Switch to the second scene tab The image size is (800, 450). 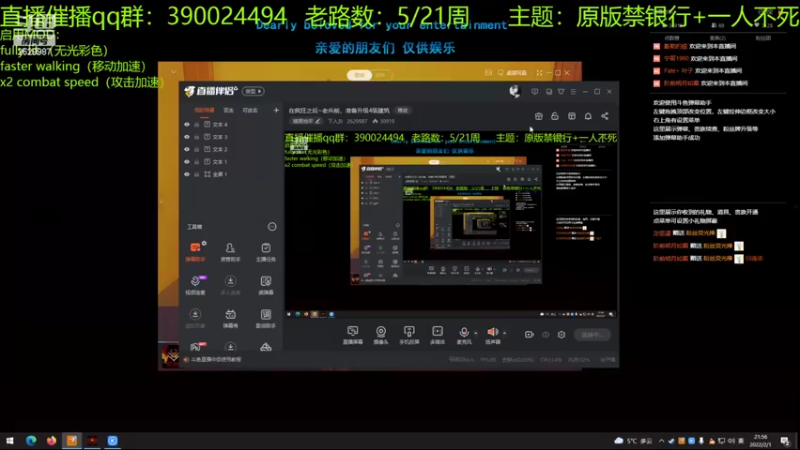pos(228,110)
